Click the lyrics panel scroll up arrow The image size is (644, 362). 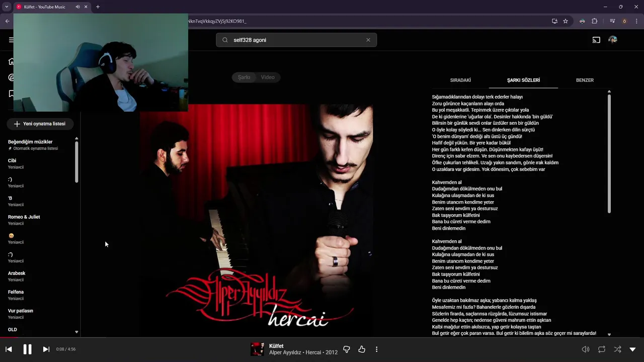609,92
